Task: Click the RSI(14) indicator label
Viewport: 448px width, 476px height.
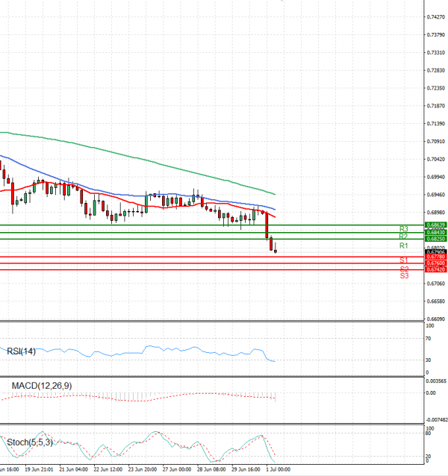Action: tap(21, 351)
